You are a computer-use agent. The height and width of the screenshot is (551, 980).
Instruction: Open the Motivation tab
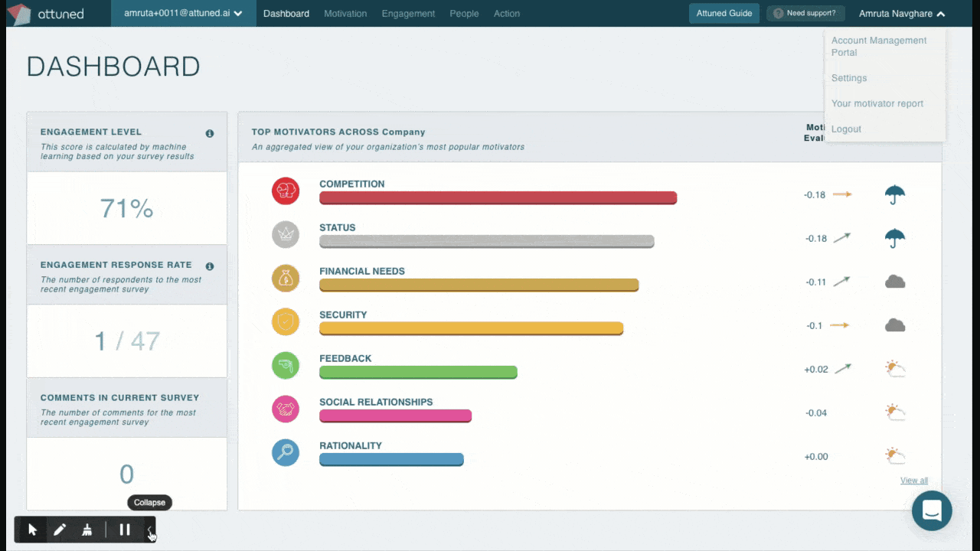pos(345,13)
